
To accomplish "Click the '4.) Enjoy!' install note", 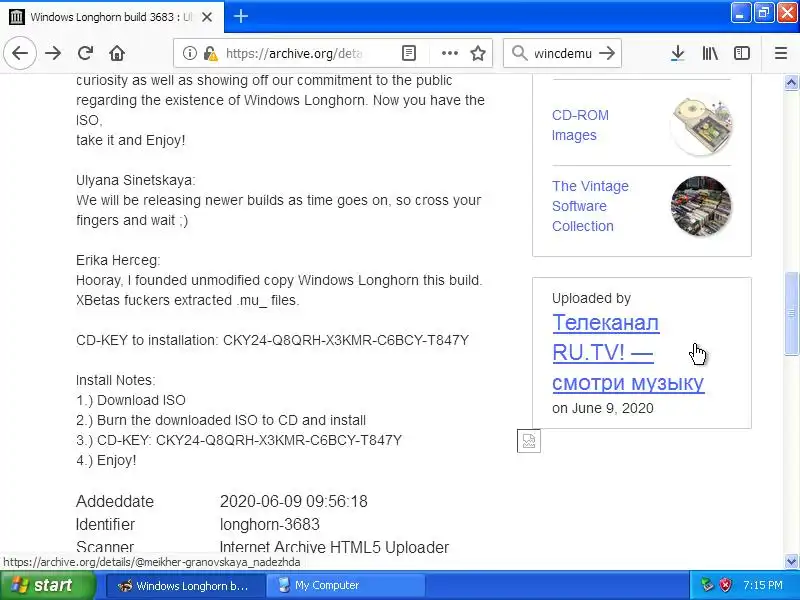I will [106, 460].
